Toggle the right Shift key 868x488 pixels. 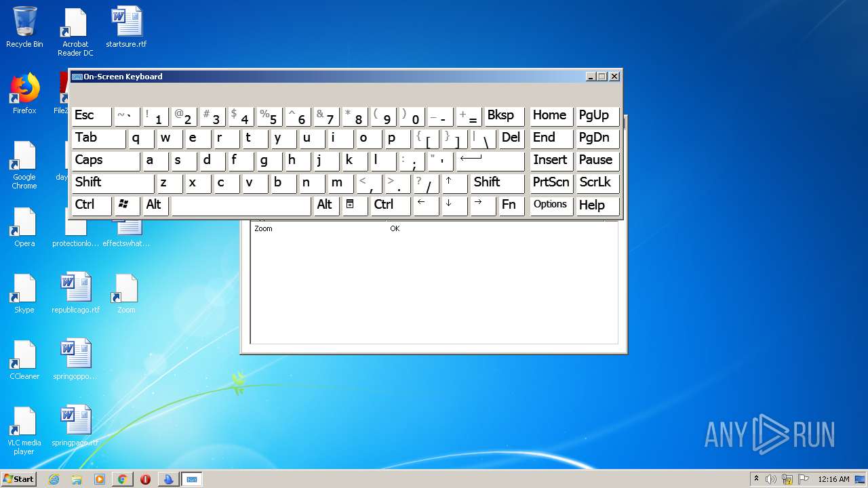pyautogui.click(x=498, y=183)
